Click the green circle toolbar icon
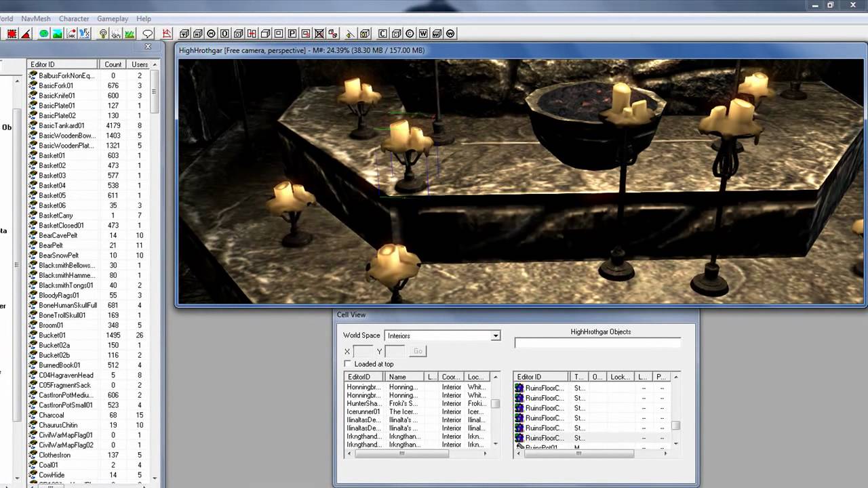The width and height of the screenshot is (868, 488). pos(44,33)
